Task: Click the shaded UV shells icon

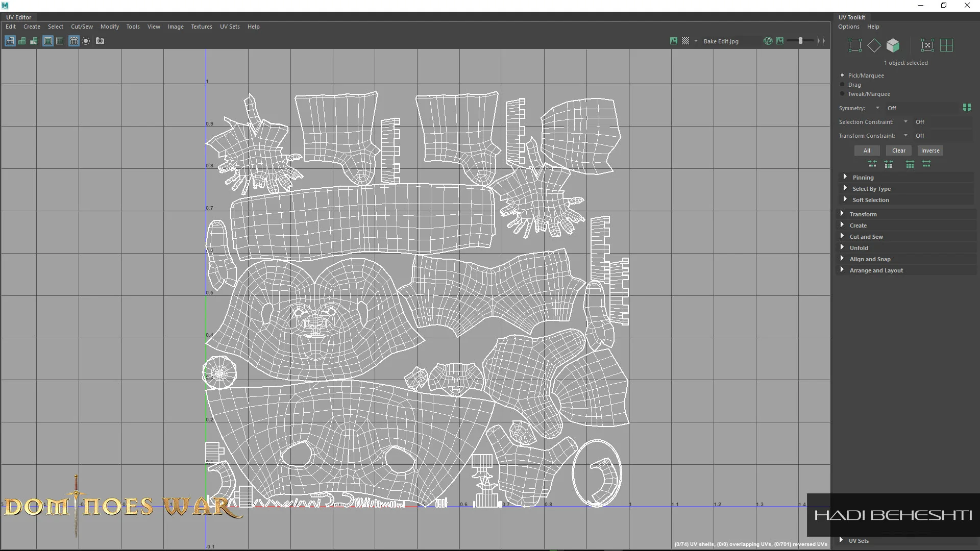Action: [x=22, y=41]
